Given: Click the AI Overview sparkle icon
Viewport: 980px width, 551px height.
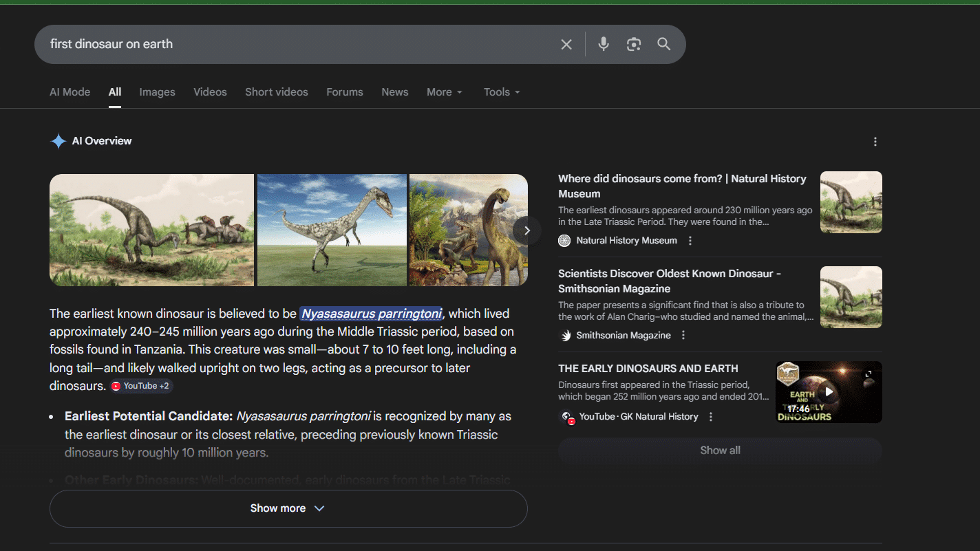Looking at the screenshot, I should point(58,140).
